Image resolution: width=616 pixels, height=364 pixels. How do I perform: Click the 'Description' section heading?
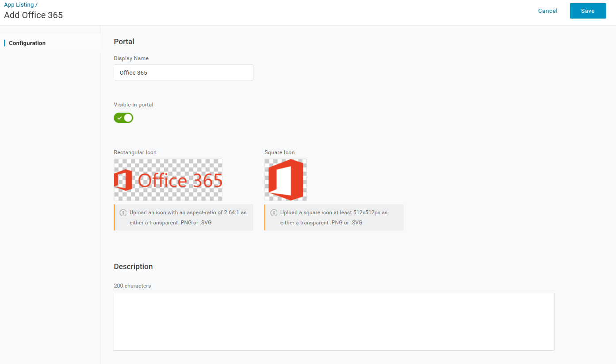tap(133, 266)
